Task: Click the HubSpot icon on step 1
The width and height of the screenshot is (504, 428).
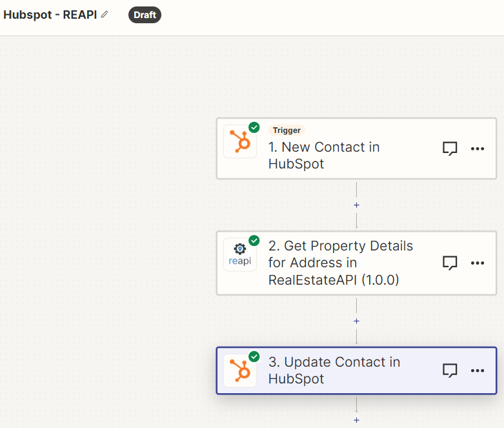Action: pyautogui.click(x=240, y=141)
